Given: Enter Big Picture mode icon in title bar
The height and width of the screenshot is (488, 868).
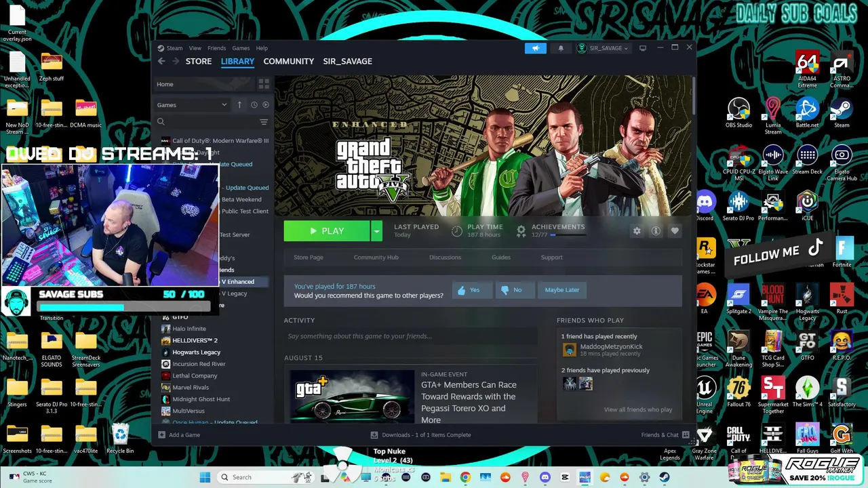Looking at the screenshot, I should [643, 48].
